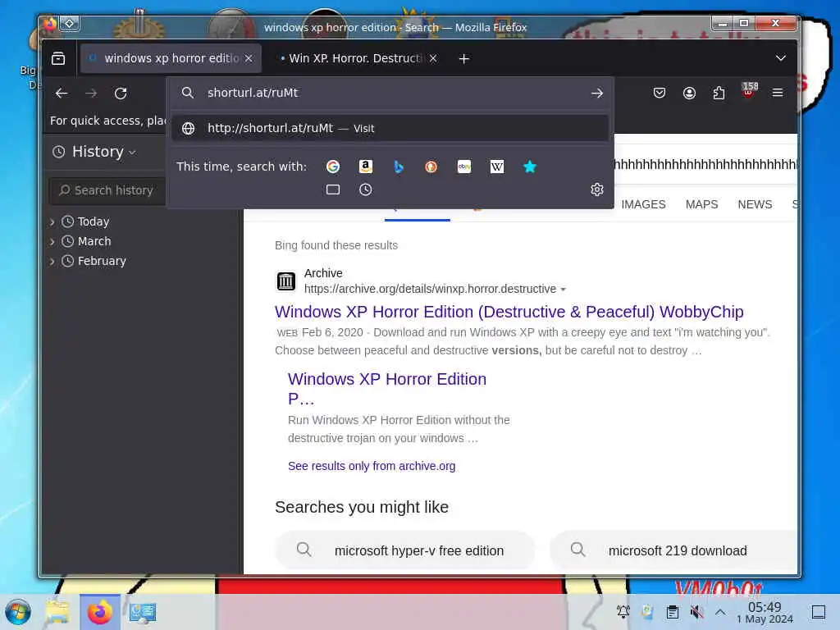Open the Firefox account icon
The height and width of the screenshot is (630, 840).
(x=689, y=94)
